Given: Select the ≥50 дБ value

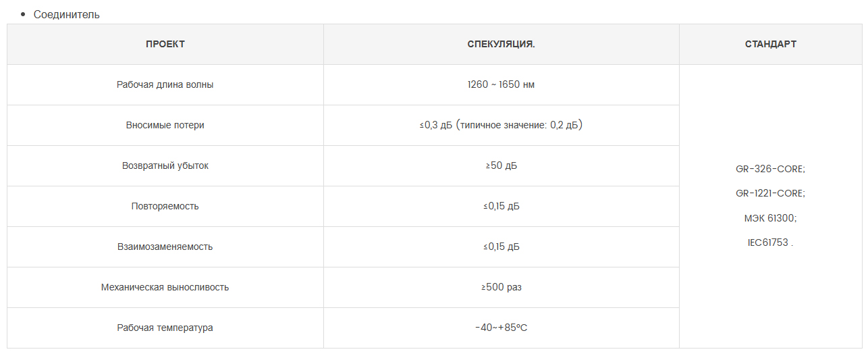Looking at the screenshot, I should click(501, 165).
